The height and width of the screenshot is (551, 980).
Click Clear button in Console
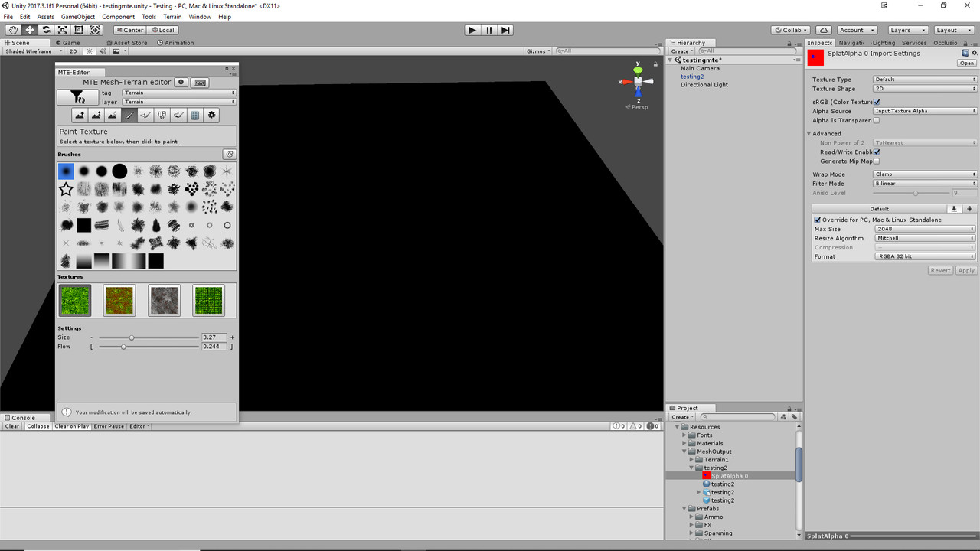coord(12,426)
